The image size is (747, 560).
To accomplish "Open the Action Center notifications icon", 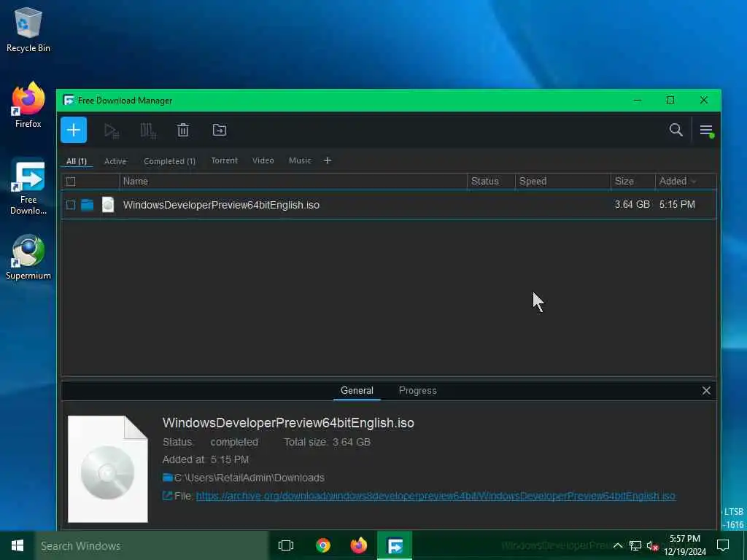I will click(723, 545).
